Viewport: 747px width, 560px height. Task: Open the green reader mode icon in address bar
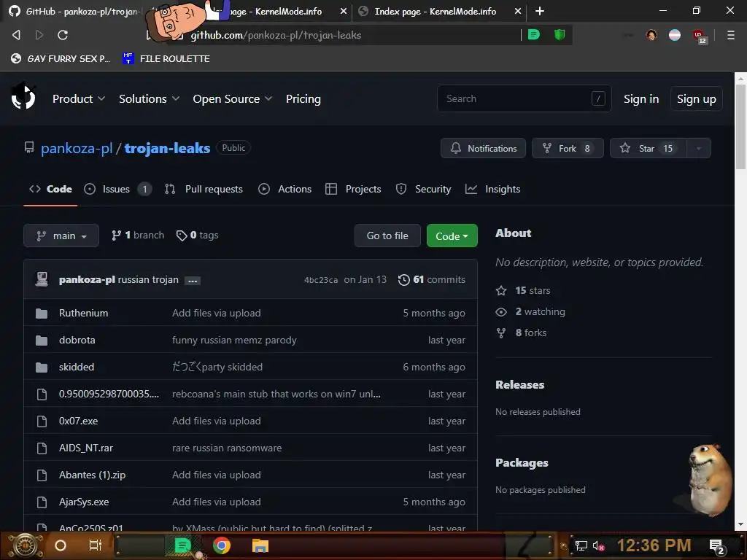(534, 35)
